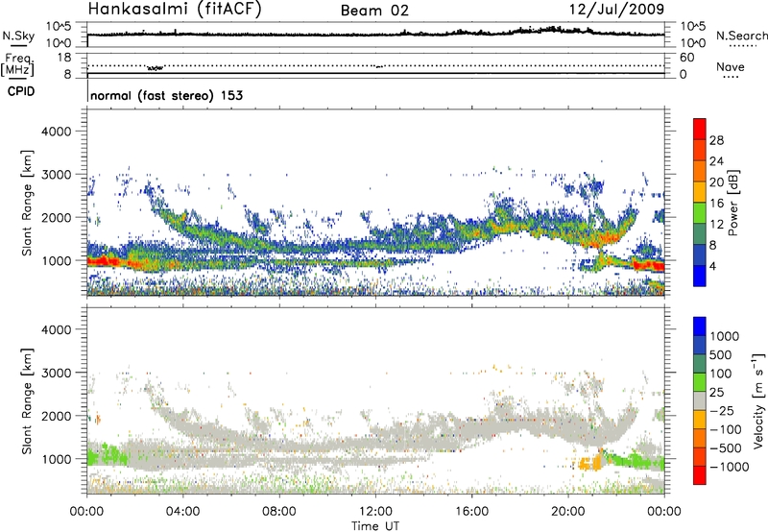Click the '20:00' time tick label
The height and width of the screenshot is (532, 768).
[x=568, y=512]
